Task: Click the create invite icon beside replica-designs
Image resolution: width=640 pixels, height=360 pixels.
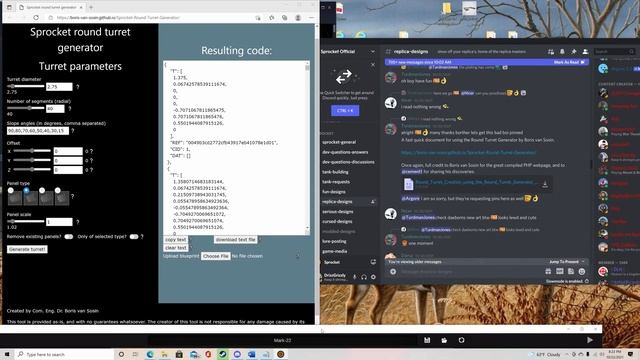Action: point(373,202)
